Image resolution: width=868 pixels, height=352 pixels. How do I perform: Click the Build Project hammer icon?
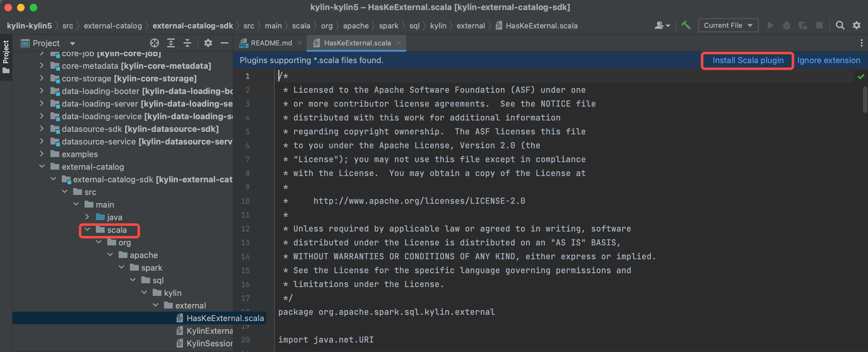[686, 25]
